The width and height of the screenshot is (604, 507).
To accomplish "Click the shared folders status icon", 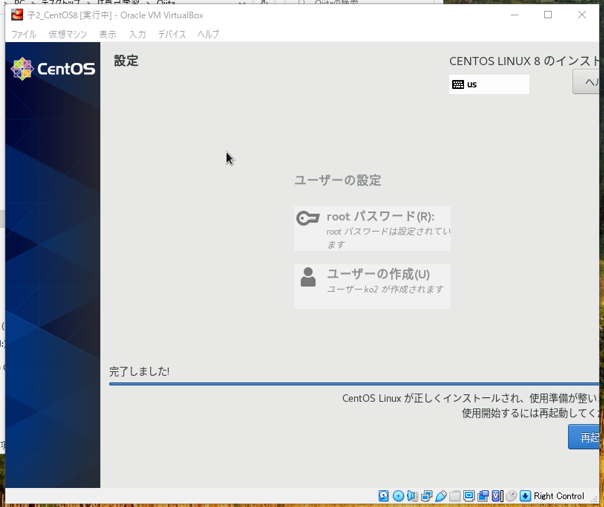I will tap(455, 495).
